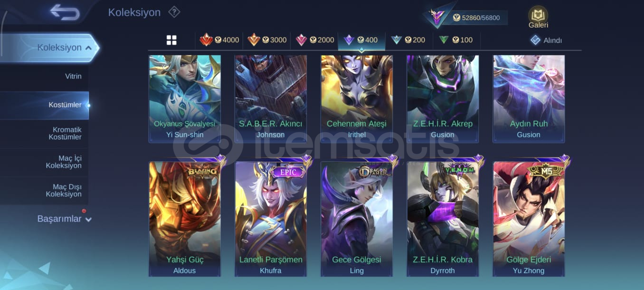Viewport: 644px width, 290px height.
Task: Select the 400-point purple tier tab
Action: [x=361, y=40]
